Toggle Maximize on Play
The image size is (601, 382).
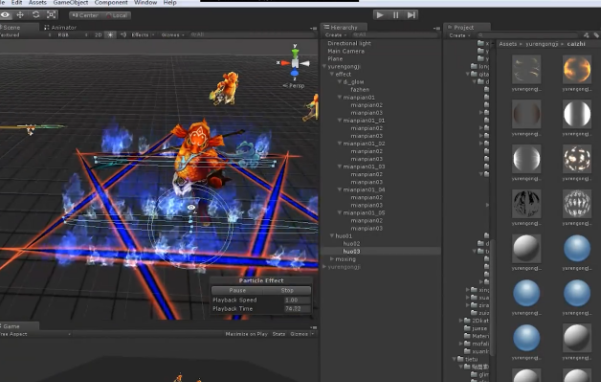246,334
